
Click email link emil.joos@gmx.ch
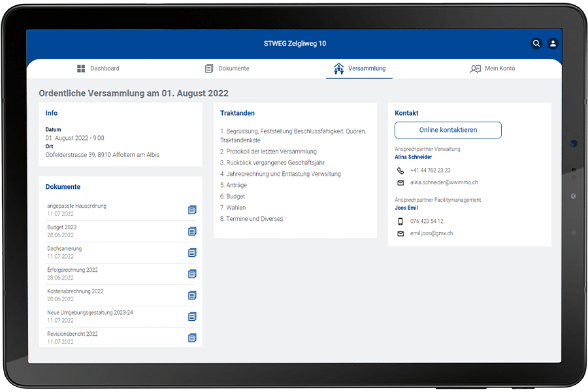click(x=431, y=233)
